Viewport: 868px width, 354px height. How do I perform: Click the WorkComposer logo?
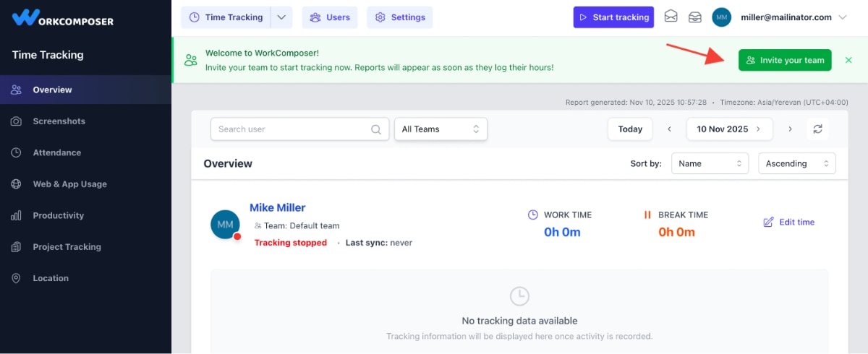tap(63, 18)
